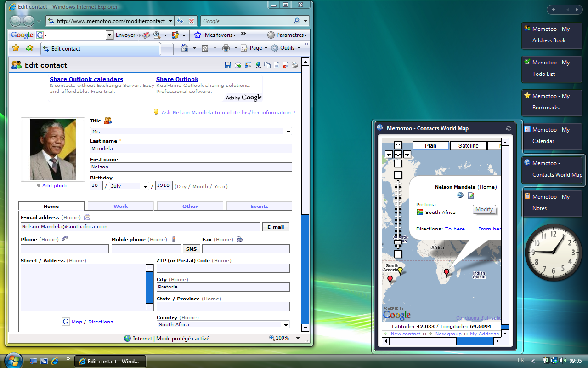
Task: Open the Windows Start orb
Action: point(13,360)
